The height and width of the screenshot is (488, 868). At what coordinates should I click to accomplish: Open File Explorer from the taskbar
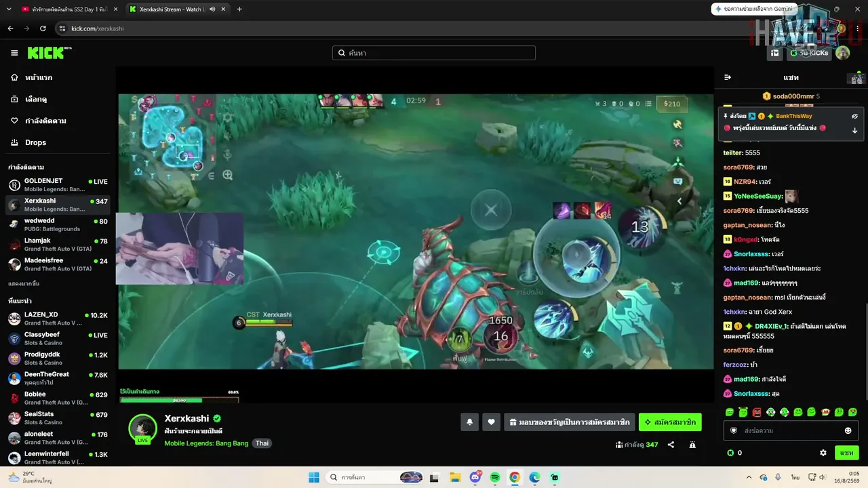455,477
